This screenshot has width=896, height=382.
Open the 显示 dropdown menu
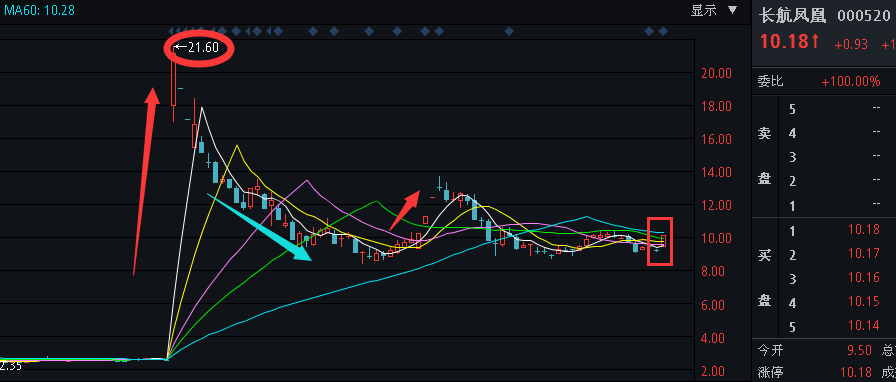[703, 10]
